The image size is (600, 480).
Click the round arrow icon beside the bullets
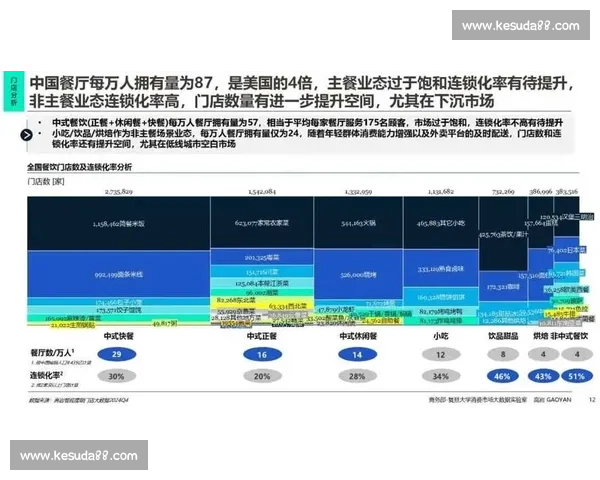coord(26,135)
